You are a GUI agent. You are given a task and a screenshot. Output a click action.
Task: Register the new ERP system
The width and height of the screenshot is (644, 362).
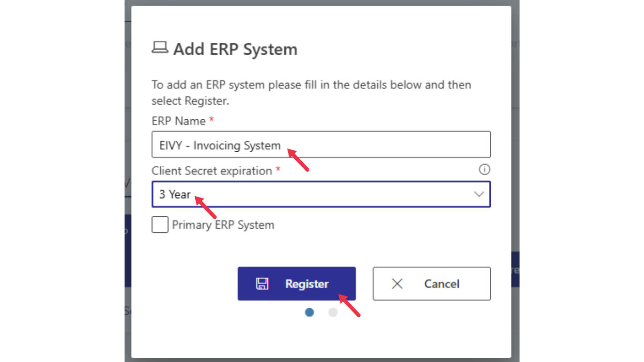click(x=297, y=284)
